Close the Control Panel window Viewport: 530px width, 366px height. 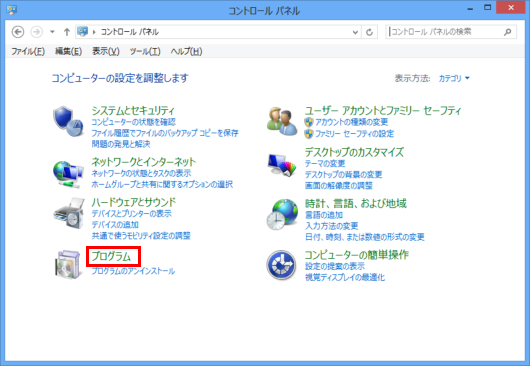point(510,7)
